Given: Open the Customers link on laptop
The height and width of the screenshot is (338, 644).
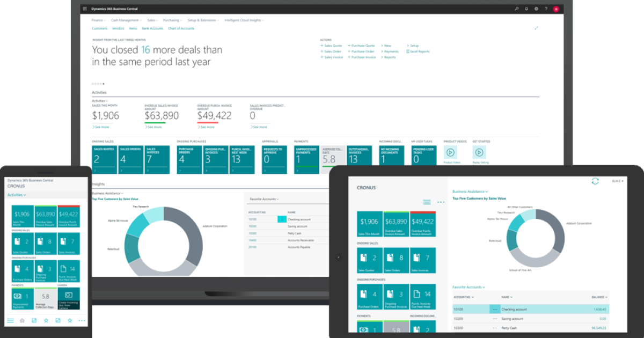Looking at the screenshot, I should tap(100, 28).
